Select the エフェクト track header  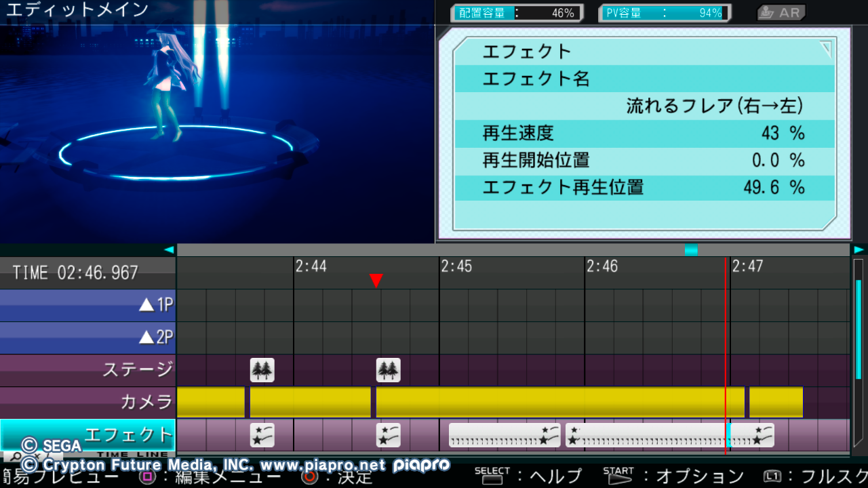pos(88,435)
